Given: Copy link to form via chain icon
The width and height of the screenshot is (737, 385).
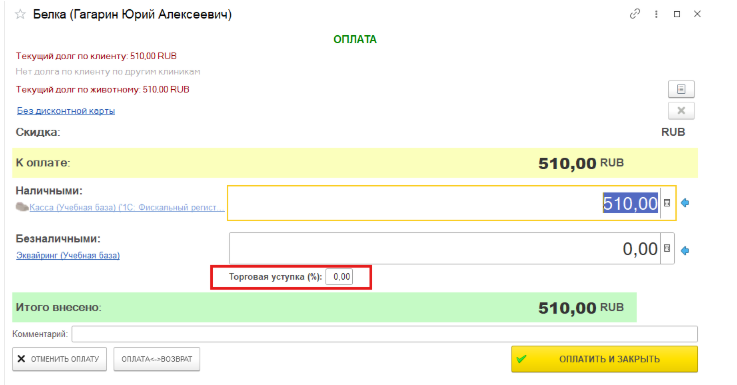Looking at the screenshot, I should tap(635, 14).
